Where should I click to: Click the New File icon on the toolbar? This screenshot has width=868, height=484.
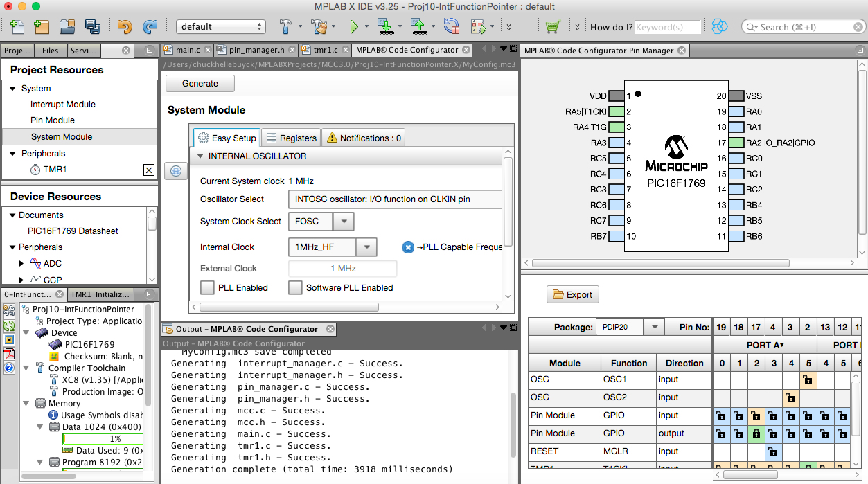click(x=15, y=26)
